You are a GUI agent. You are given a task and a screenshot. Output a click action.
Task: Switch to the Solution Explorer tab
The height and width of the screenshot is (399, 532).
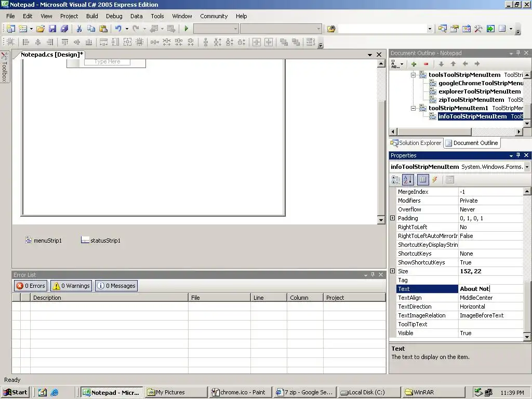pyautogui.click(x=416, y=143)
